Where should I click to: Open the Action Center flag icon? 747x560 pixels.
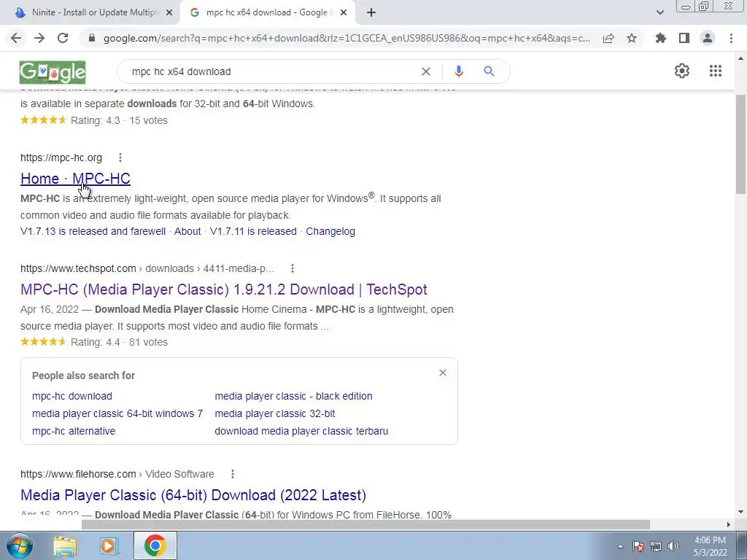coord(638,546)
